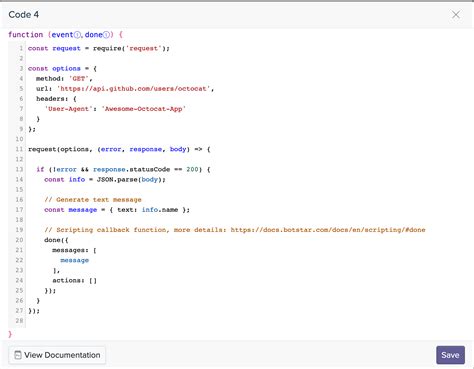
Task: Click line number 10 in the gutter
Action: 19,139
